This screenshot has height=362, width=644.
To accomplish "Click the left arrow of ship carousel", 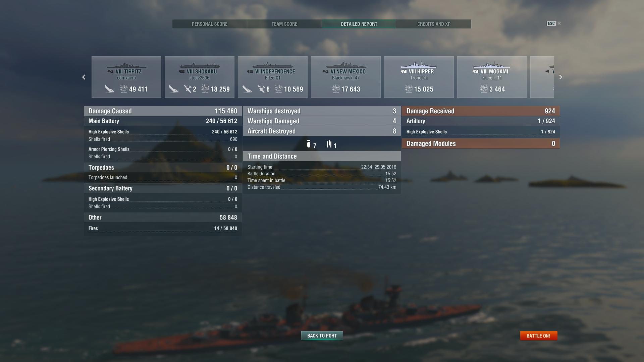I will pyautogui.click(x=84, y=77).
